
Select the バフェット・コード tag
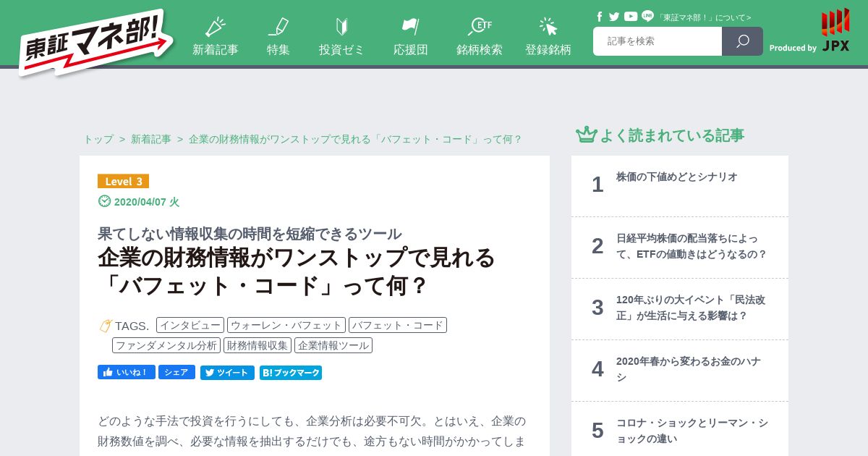coord(398,325)
